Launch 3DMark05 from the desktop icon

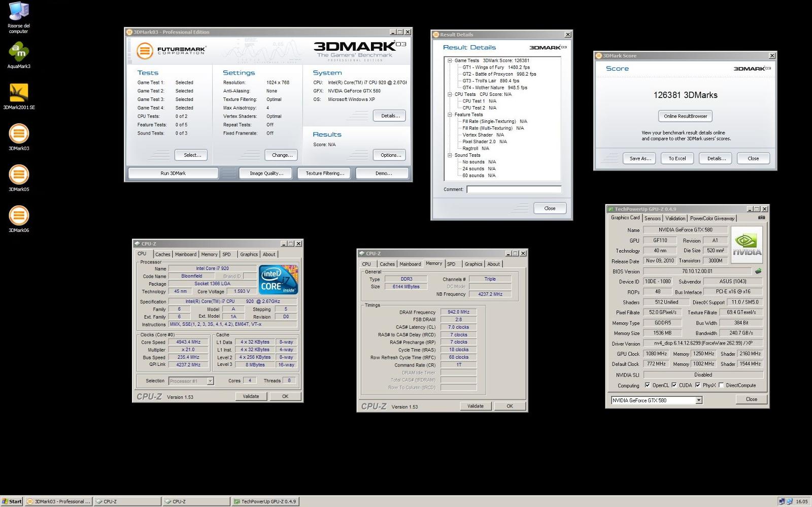19,178
